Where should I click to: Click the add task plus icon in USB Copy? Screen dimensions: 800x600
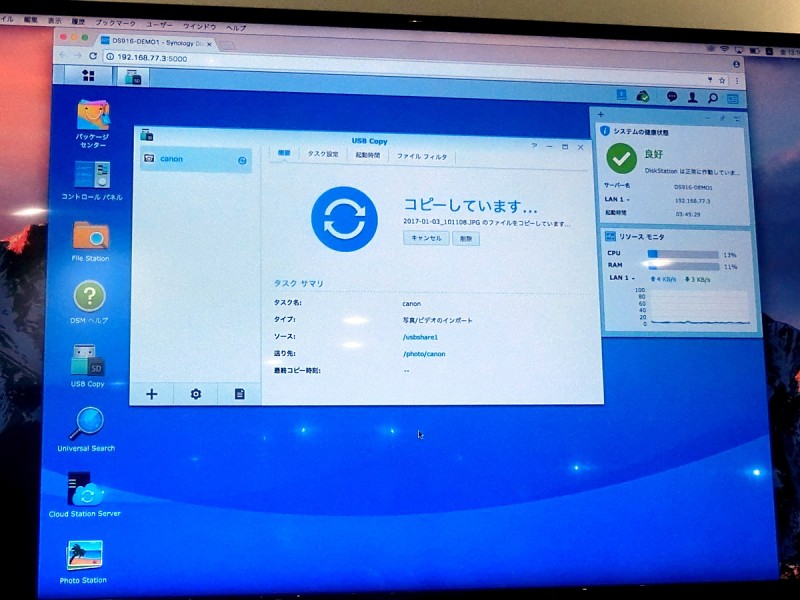pyautogui.click(x=152, y=394)
